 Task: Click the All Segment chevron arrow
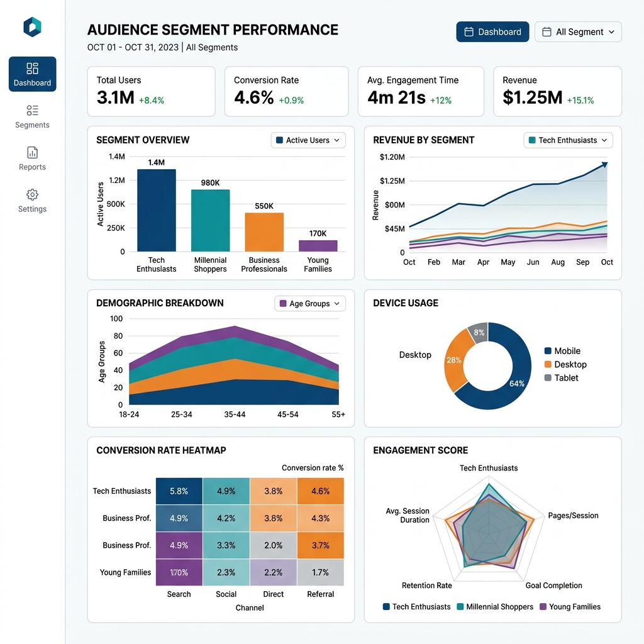pos(611,31)
